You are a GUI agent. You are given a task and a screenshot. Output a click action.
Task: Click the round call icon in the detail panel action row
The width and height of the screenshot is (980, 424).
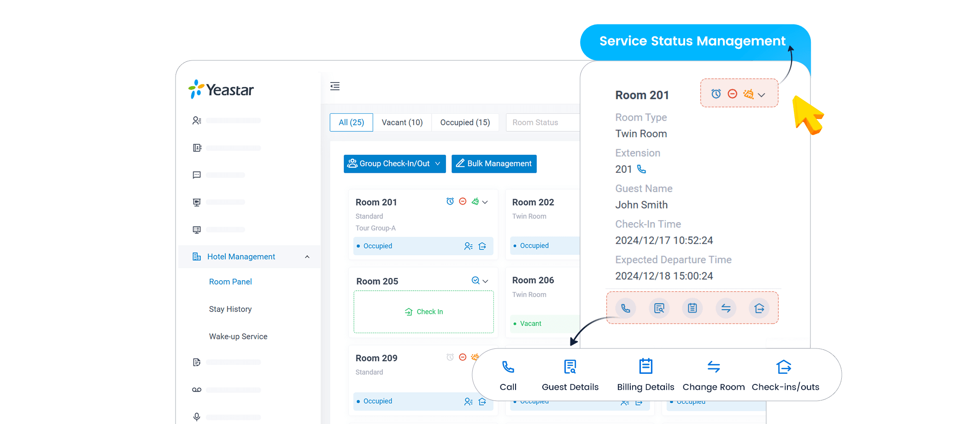(626, 308)
